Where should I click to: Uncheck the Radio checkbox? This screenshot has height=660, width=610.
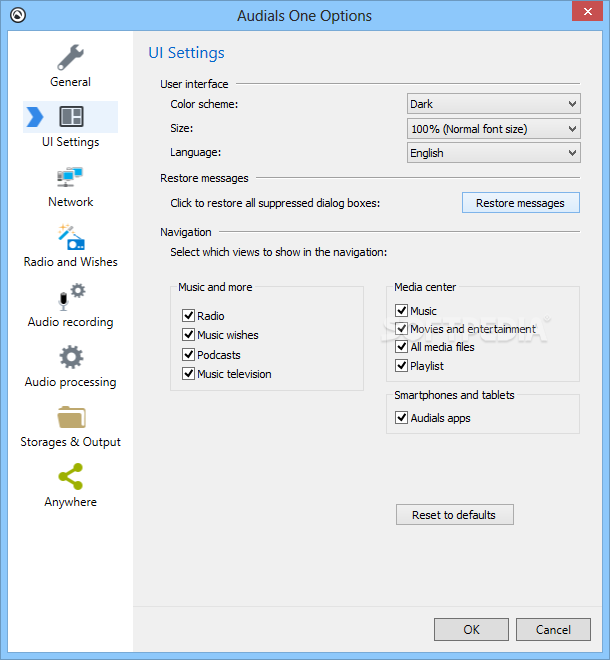188,316
